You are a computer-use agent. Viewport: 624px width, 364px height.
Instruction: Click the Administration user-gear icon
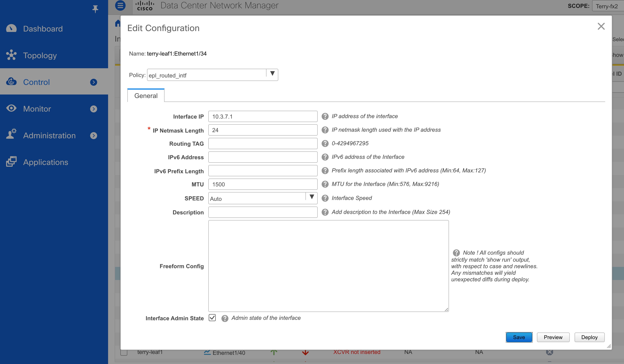11,134
